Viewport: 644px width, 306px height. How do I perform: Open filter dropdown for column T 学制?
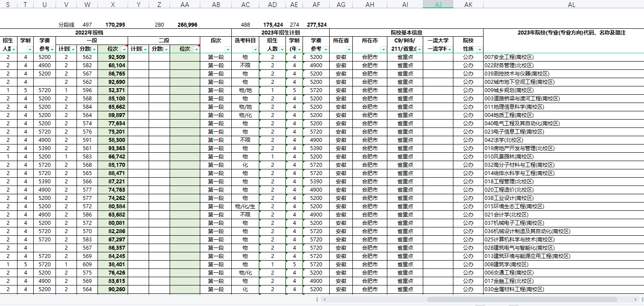[x=29, y=49]
